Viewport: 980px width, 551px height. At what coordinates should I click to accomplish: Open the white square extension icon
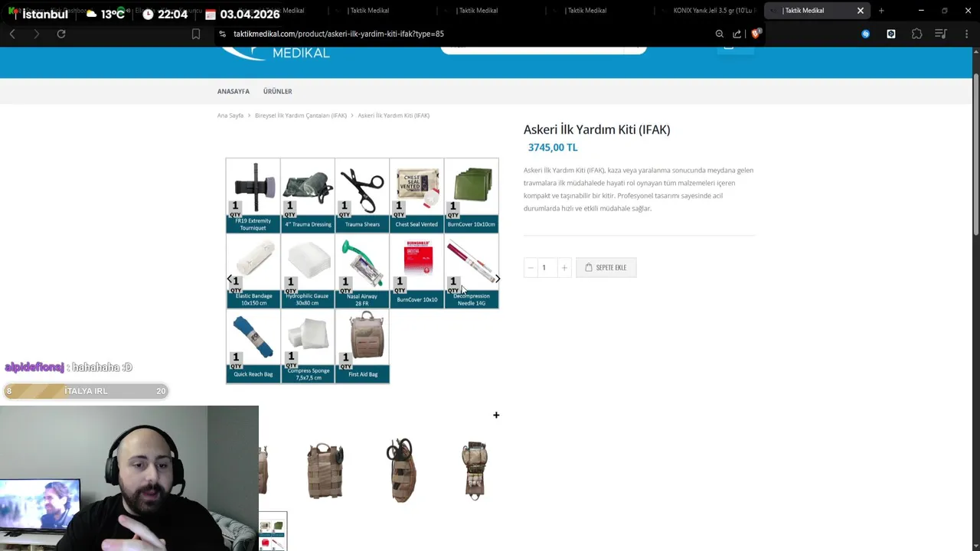(x=891, y=34)
